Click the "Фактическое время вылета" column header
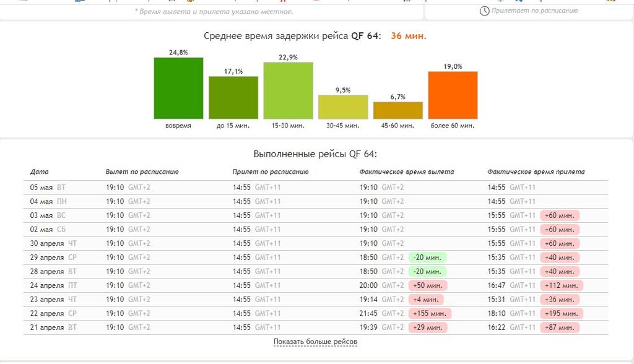Screen dimensions: 634x364 [407, 171]
